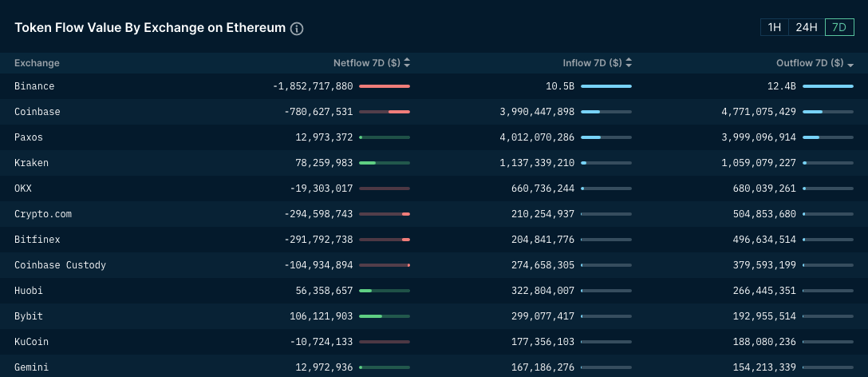Image resolution: width=868 pixels, height=377 pixels.
Task: Select the Bybit exchange name
Action: click(x=28, y=316)
